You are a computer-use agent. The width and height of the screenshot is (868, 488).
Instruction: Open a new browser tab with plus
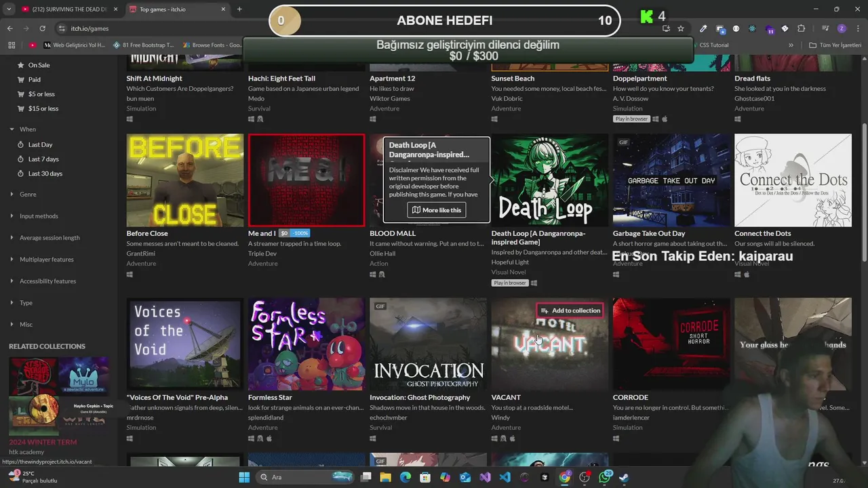(239, 9)
